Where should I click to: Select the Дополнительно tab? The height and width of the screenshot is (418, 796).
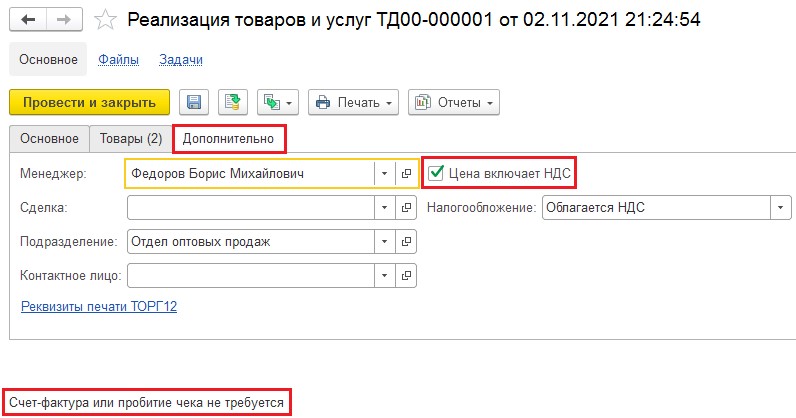(x=228, y=139)
